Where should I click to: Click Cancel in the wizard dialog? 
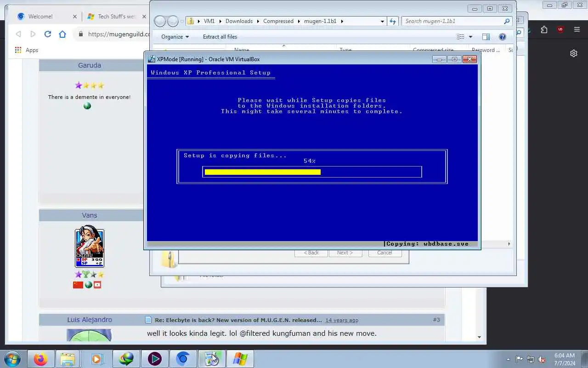pos(384,253)
